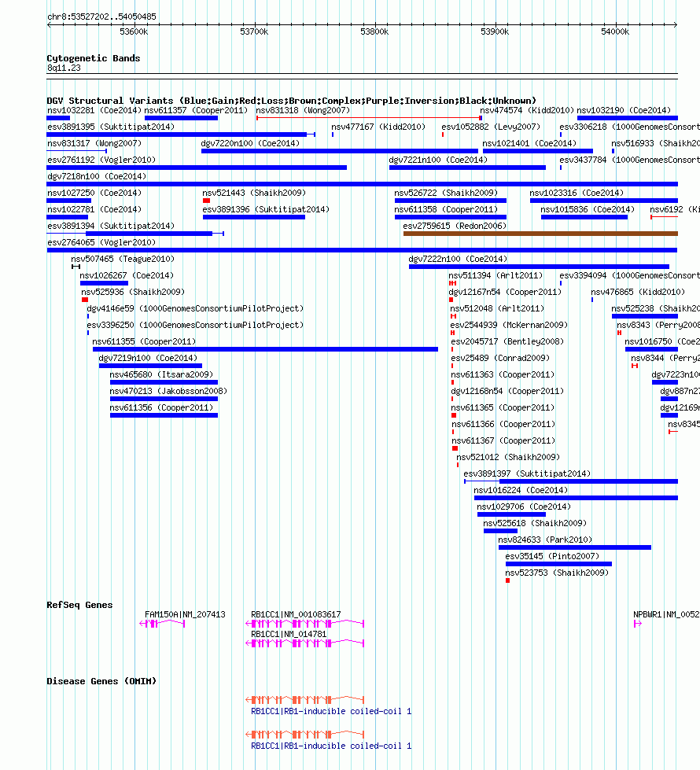
Task: Select the nsv611357 (Cooper2011) variant label
Action: click(x=196, y=110)
